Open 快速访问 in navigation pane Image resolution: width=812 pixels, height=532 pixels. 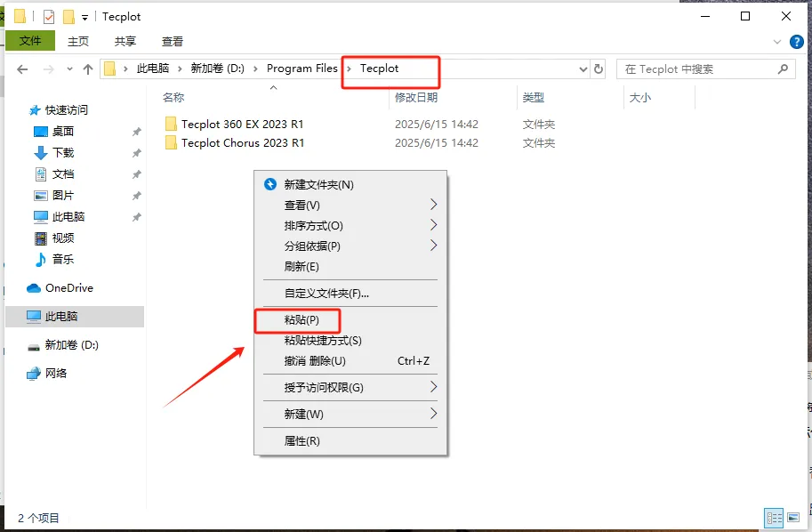click(67, 109)
